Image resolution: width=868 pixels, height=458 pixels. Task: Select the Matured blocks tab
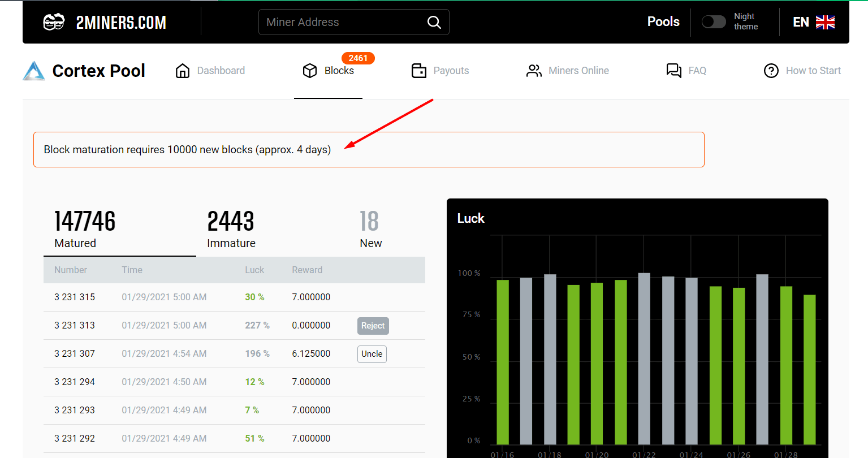click(85, 229)
